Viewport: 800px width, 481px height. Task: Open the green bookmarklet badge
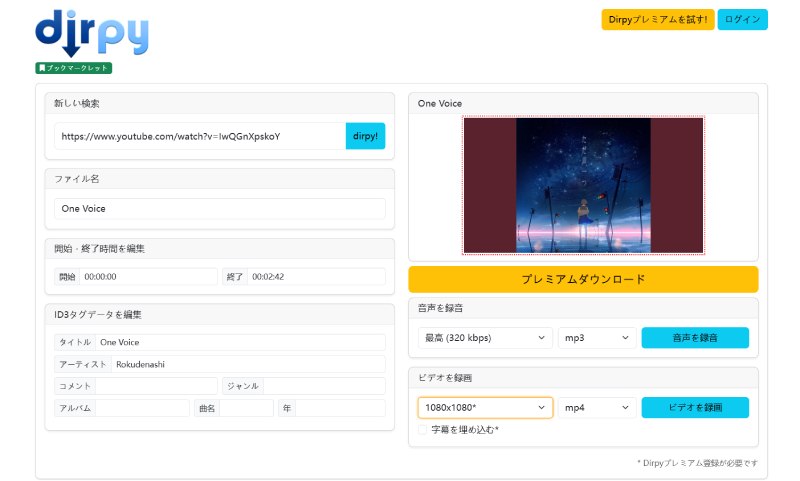click(73, 68)
